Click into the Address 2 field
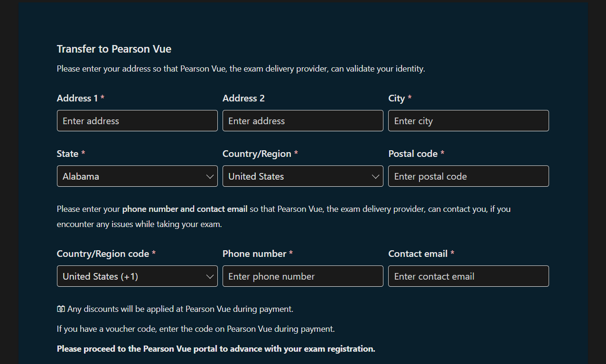This screenshot has width=606, height=364. tap(303, 121)
